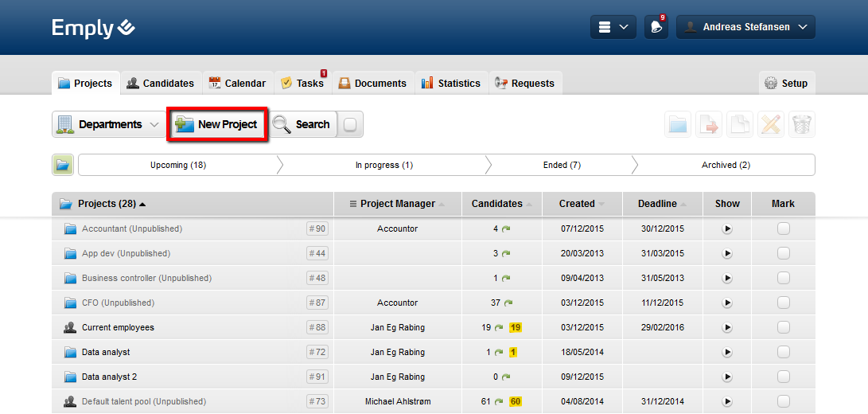The height and width of the screenshot is (414, 868).
Task: Toggle the checkbox next to Search button
Action: (351, 124)
